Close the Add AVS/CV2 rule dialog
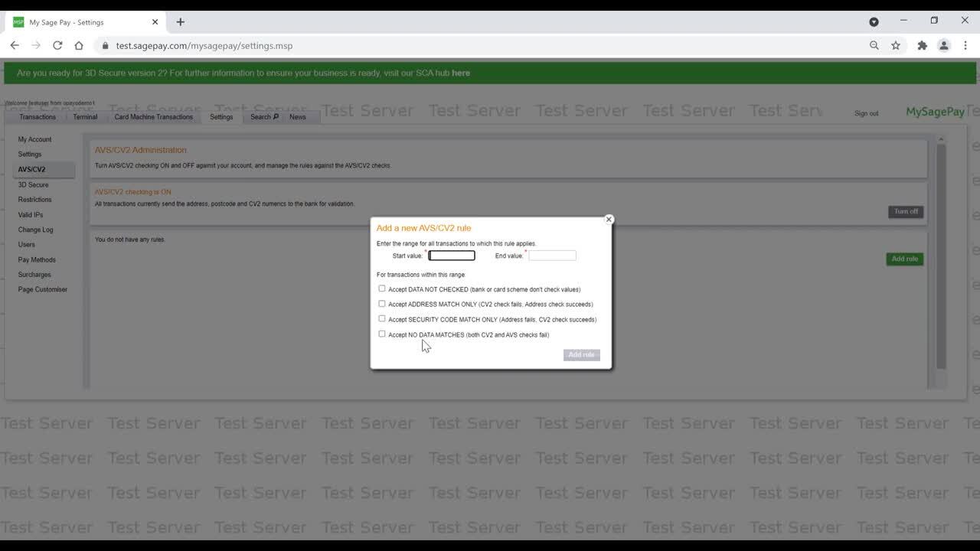The width and height of the screenshot is (980, 551). [x=609, y=220]
